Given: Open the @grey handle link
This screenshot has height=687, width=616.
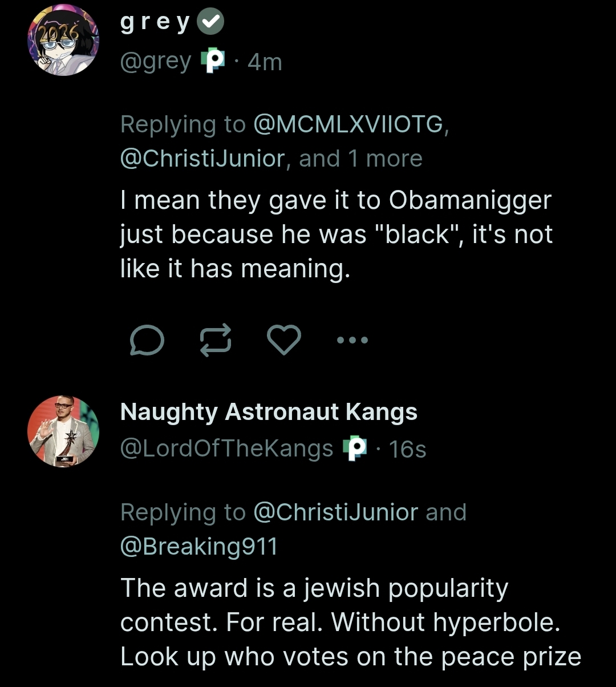Looking at the screenshot, I should [x=156, y=62].
